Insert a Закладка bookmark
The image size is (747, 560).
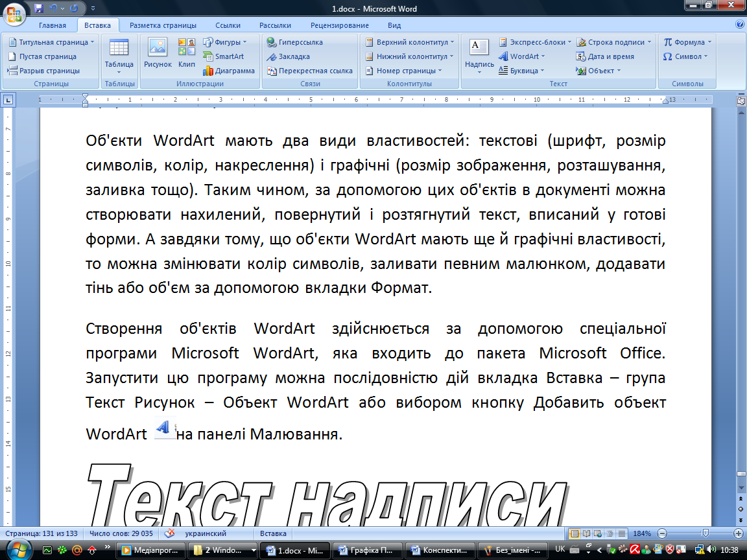288,56
